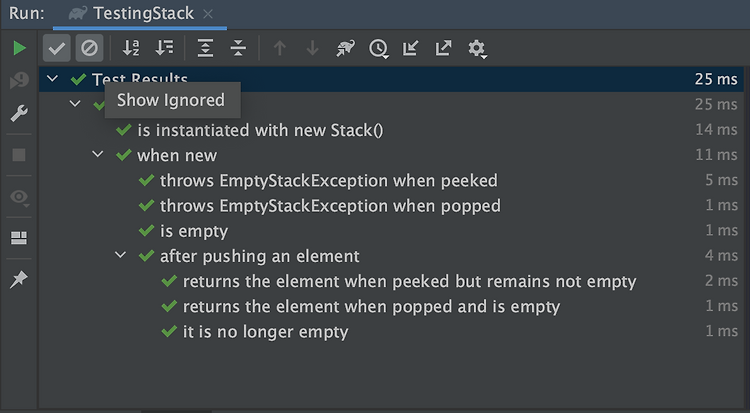The width and height of the screenshot is (750, 413).
Task: Collapse all test nodes
Action: [238, 48]
